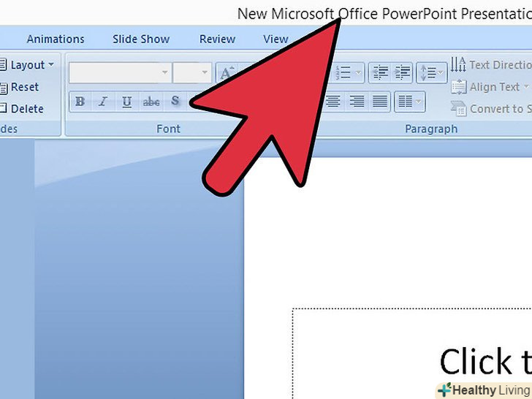
Task: Justify the paragraph text
Action: [x=380, y=102]
